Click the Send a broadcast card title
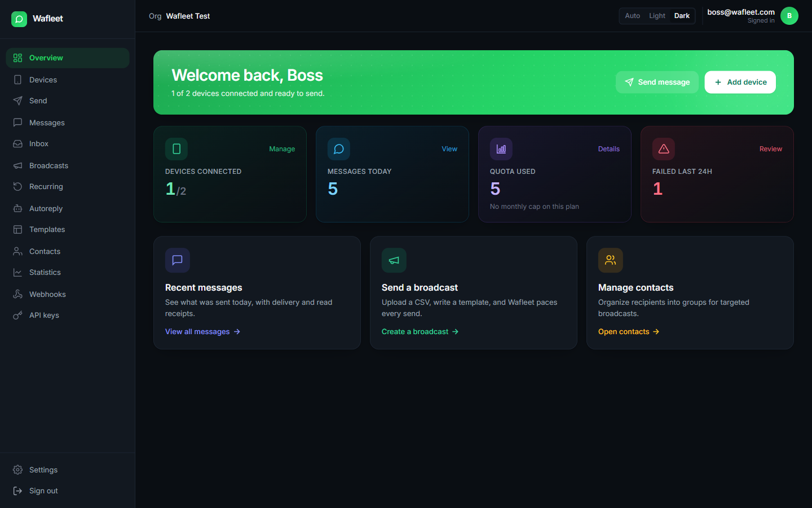812x508 pixels. [420, 288]
